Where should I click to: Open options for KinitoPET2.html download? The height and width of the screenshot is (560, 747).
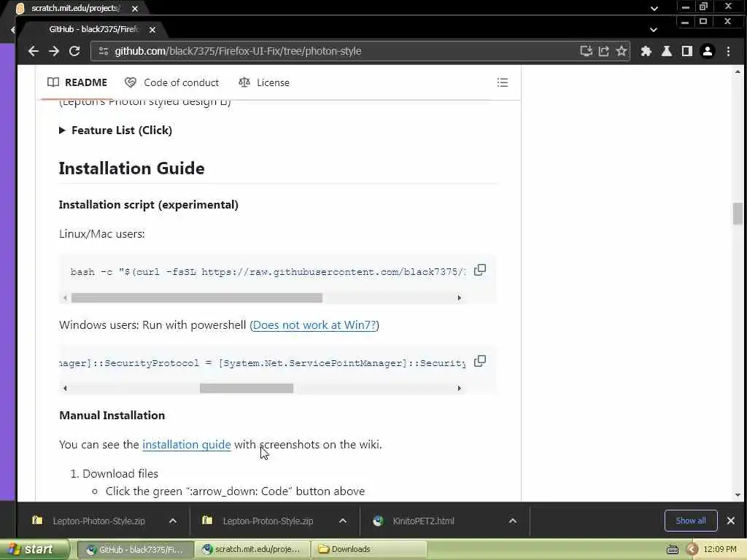coord(513,521)
